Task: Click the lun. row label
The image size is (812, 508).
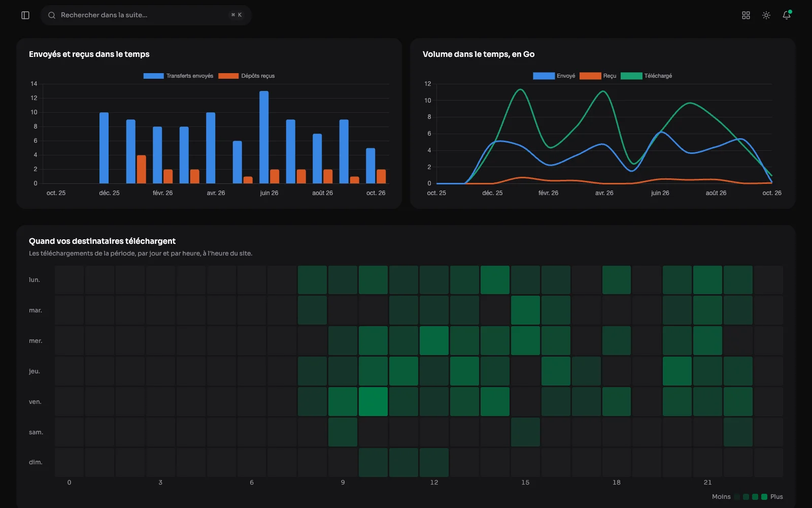Action: 35,280
